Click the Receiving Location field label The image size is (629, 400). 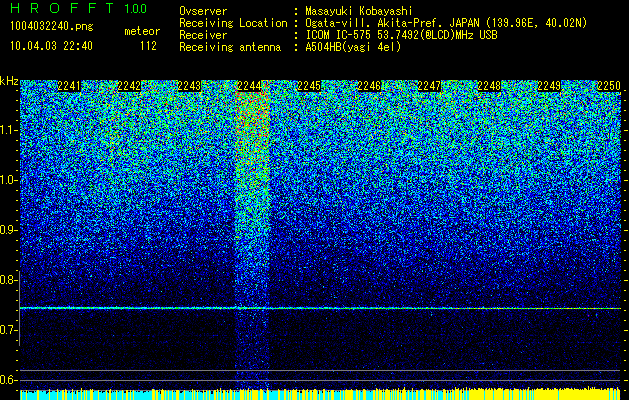tap(233, 23)
